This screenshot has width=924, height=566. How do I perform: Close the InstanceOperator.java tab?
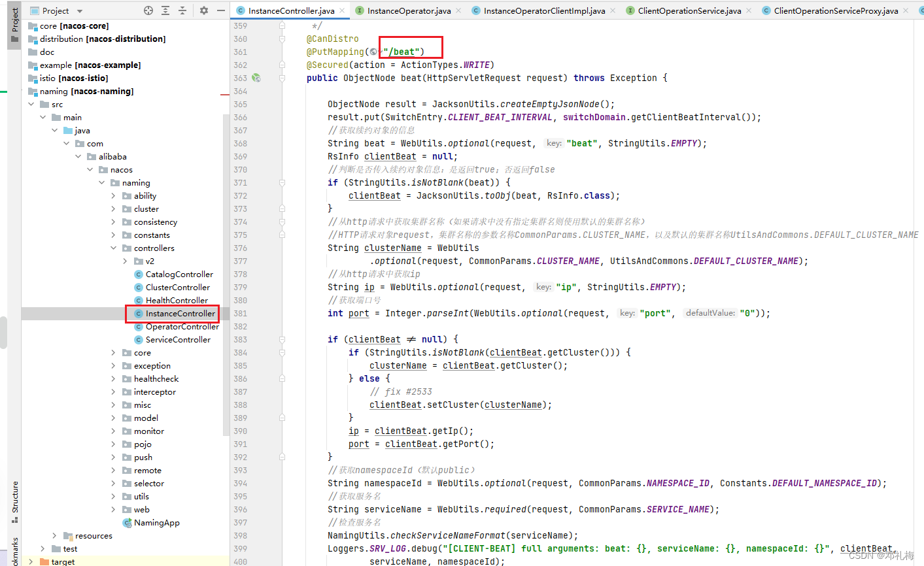click(458, 11)
